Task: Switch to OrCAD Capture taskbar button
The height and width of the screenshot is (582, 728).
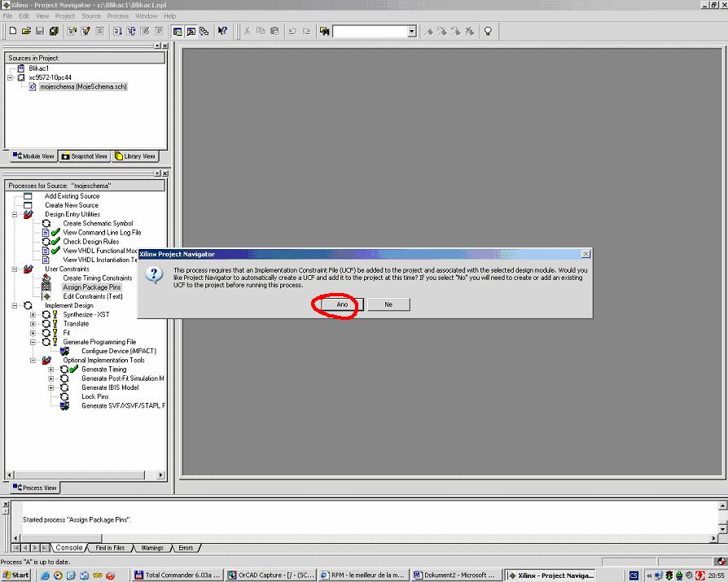Action: 270,575
